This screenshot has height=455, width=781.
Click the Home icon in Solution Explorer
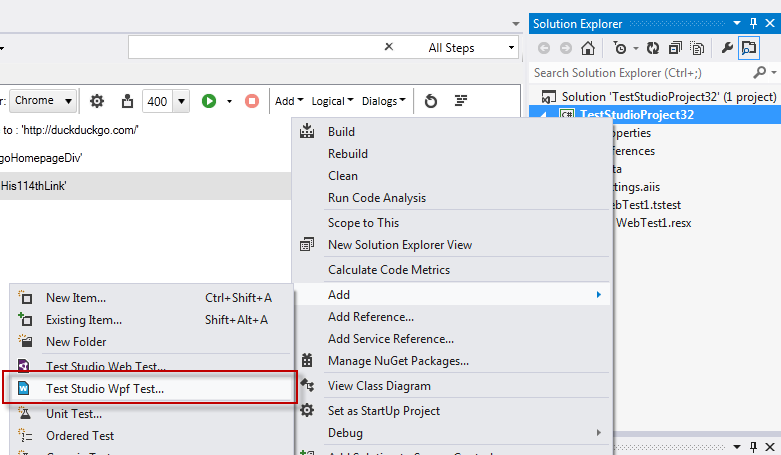point(588,48)
